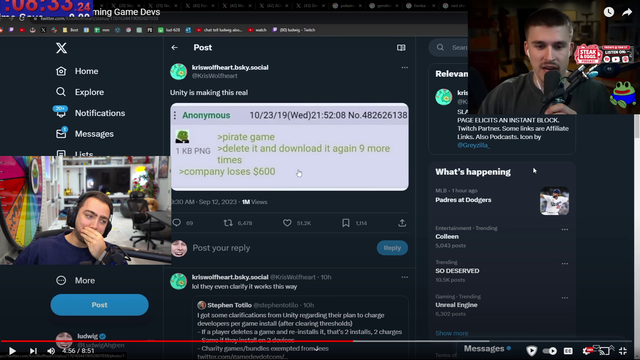Open the 'lud-628' bookmark
The image size is (640, 360).
[x=169, y=30]
